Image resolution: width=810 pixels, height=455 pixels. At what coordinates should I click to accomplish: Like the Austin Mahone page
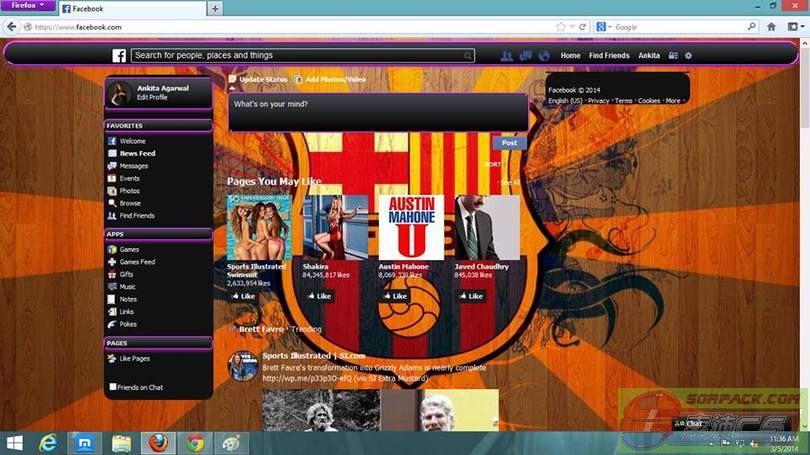[395, 296]
